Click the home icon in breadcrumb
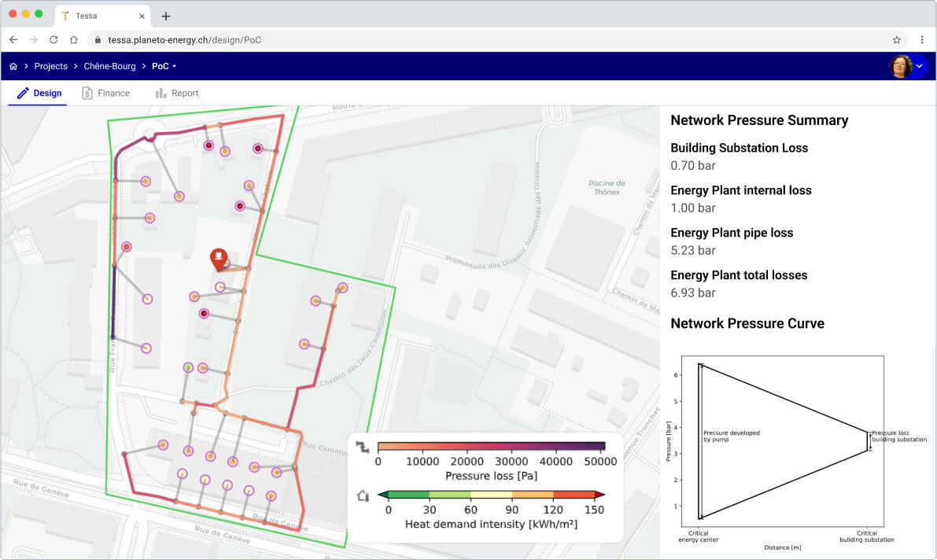The image size is (937, 560). click(13, 67)
